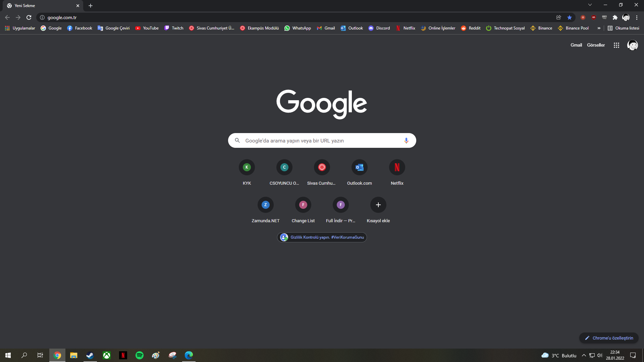Open a new tab with plus button

[x=91, y=6]
